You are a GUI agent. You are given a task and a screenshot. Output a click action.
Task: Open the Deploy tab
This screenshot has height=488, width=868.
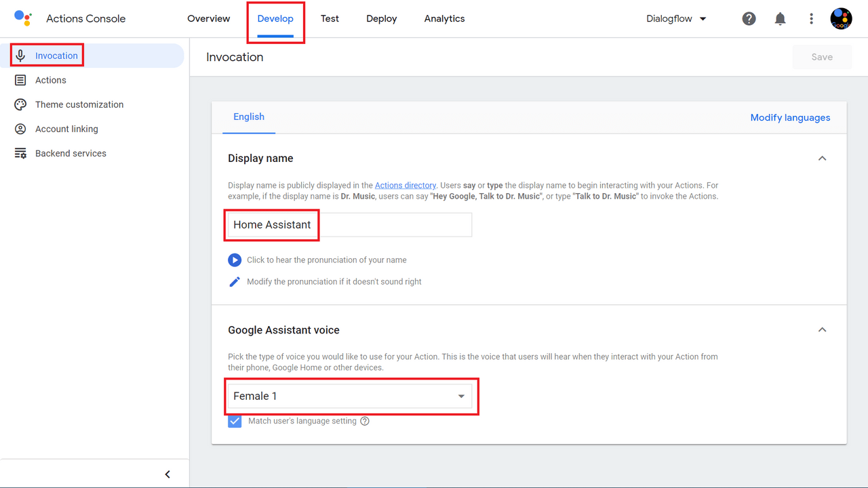coord(382,19)
